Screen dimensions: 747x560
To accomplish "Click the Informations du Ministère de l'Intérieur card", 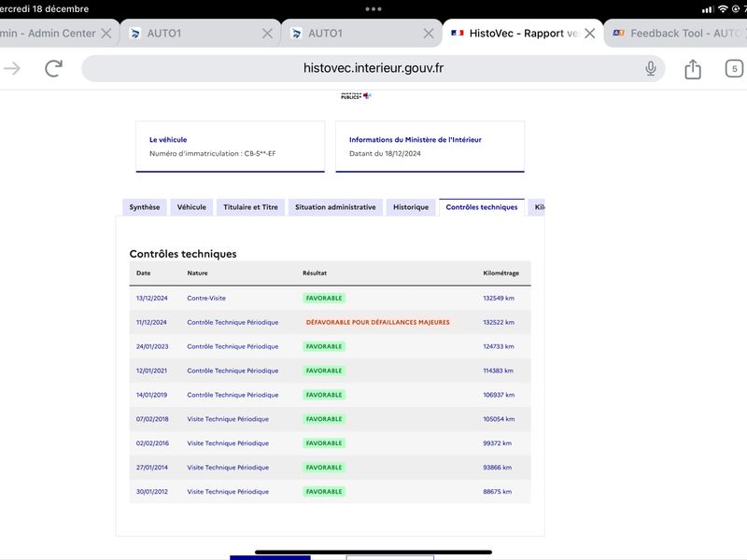I will tap(430, 147).
